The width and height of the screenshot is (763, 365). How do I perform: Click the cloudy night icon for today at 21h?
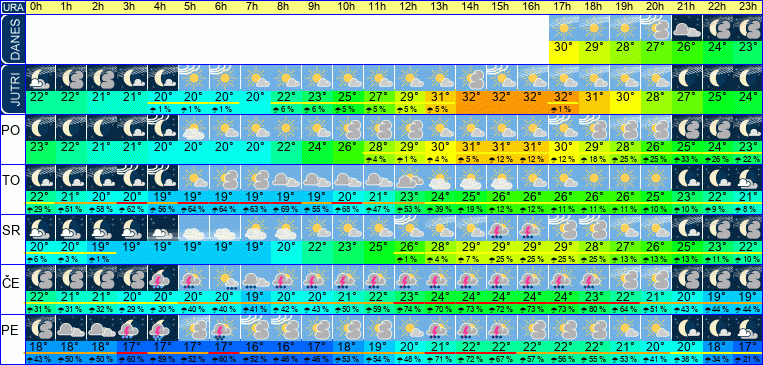[687, 28]
